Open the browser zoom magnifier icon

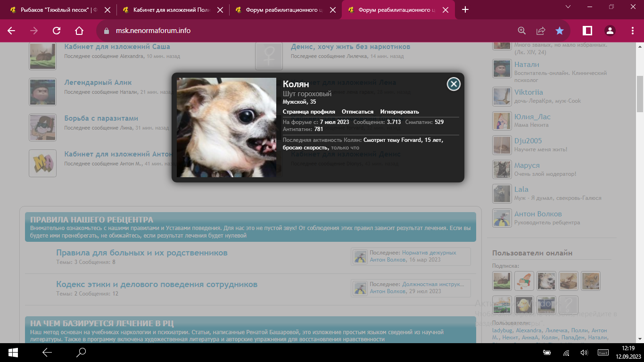pyautogui.click(x=522, y=31)
